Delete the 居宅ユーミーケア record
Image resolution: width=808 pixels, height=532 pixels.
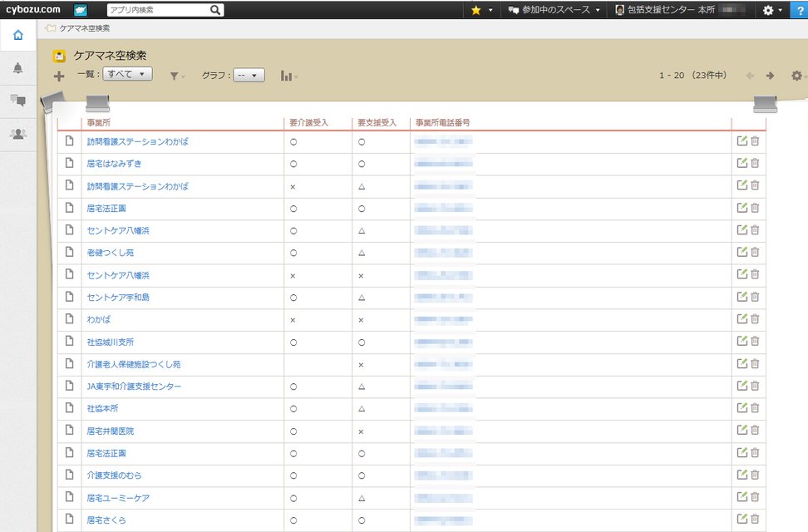pyautogui.click(x=755, y=497)
